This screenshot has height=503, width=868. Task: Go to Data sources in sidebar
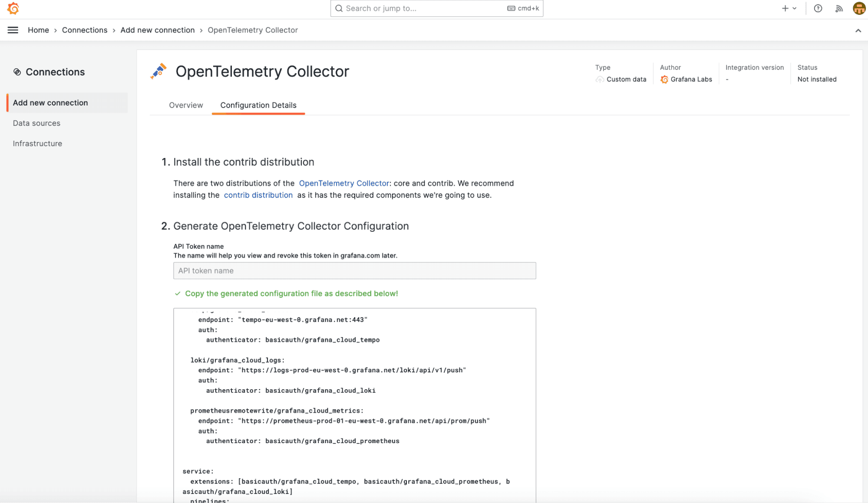36,123
